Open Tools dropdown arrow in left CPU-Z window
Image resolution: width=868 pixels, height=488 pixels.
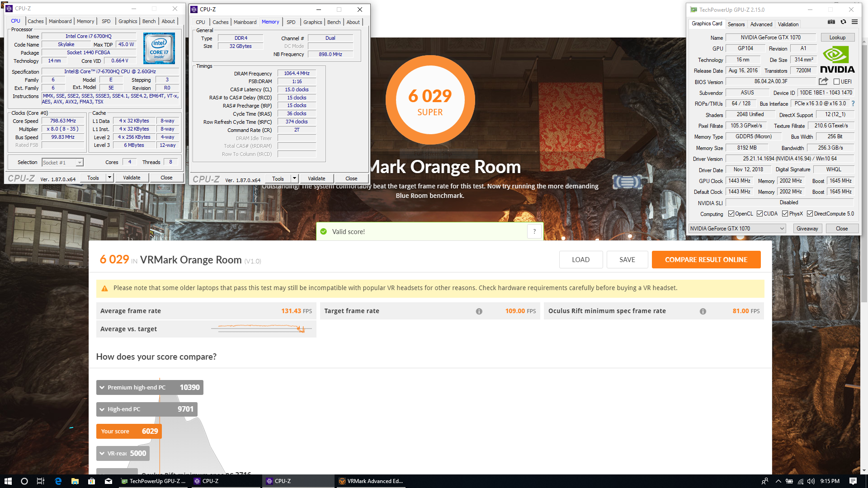(x=109, y=178)
